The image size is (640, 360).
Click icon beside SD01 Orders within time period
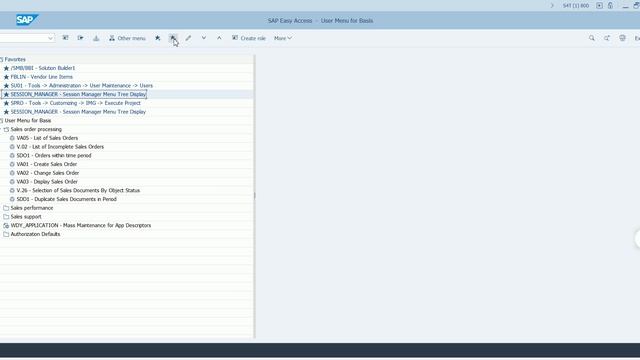(12, 156)
